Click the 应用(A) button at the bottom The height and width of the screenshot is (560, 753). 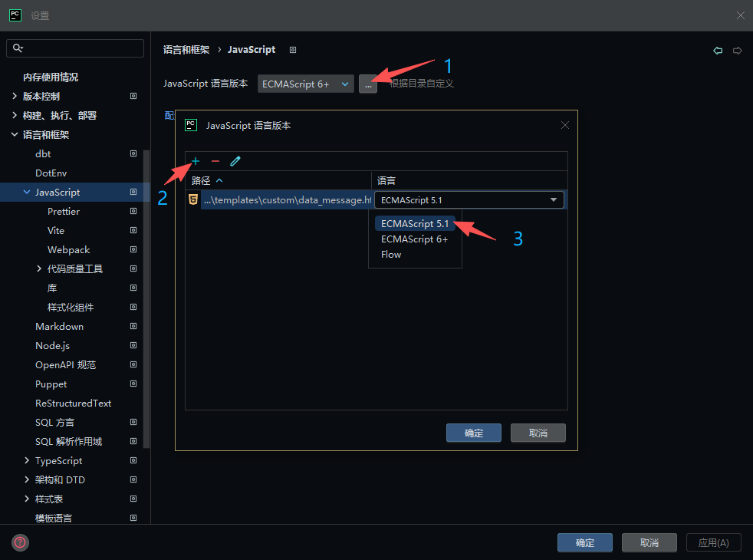(x=713, y=542)
